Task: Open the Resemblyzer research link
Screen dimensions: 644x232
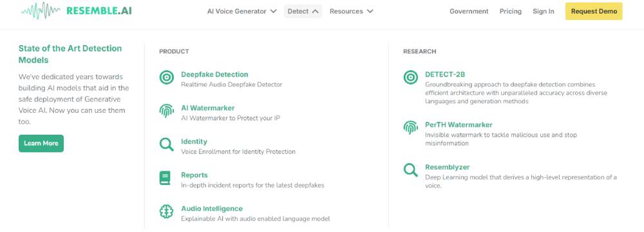Action: pyautogui.click(x=448, y=167)
